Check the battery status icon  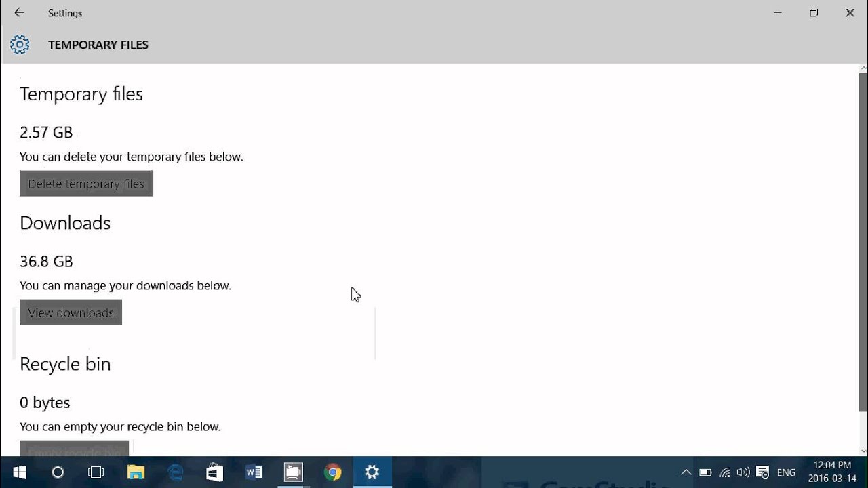[705, 472]
